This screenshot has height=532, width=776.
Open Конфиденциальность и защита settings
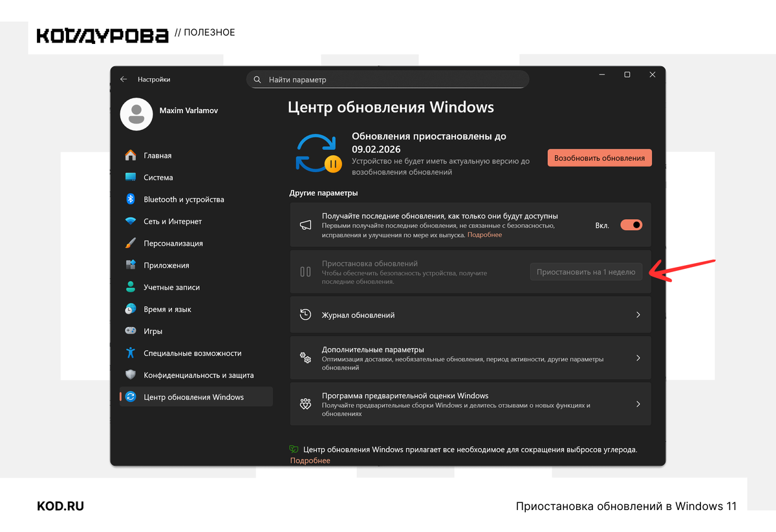pyautogui.click(x=196, y=376)
